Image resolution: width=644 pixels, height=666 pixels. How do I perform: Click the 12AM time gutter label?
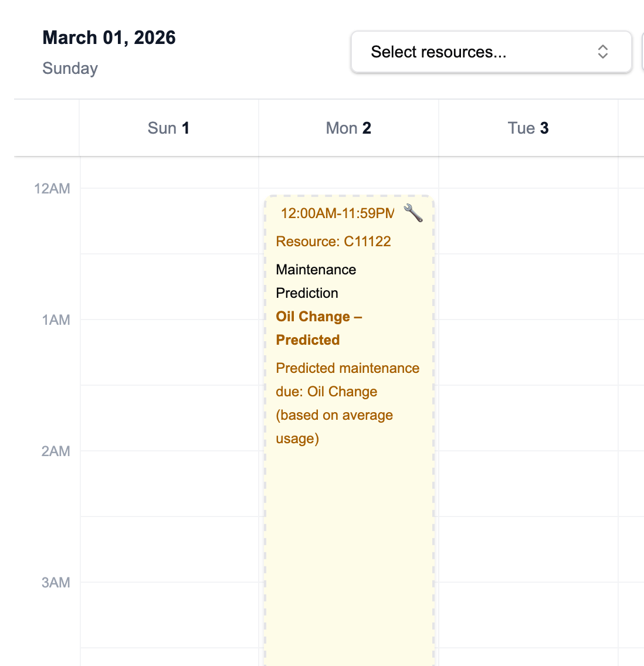(52, 188)
